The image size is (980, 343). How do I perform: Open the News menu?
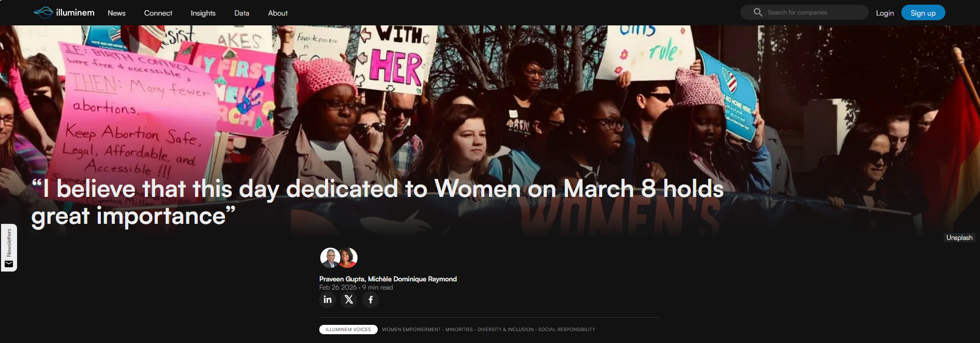pyautogui.click(x=116, y=13)
